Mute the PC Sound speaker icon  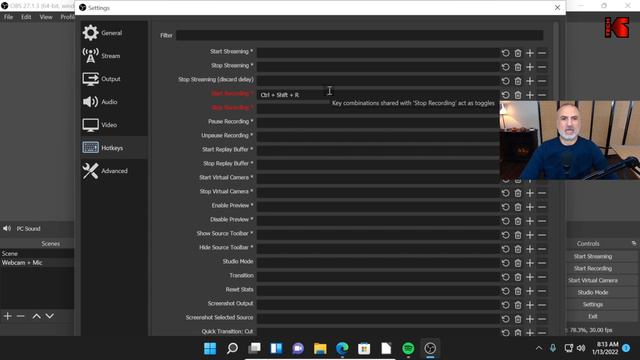pos(7,229)
